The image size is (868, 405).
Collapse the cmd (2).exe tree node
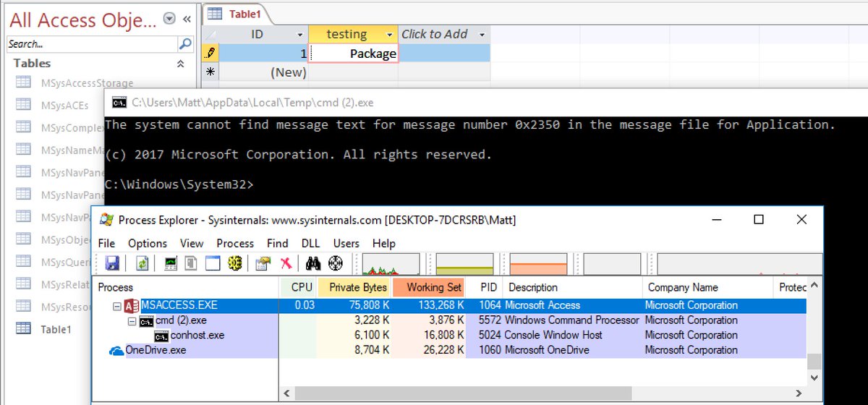132,321
